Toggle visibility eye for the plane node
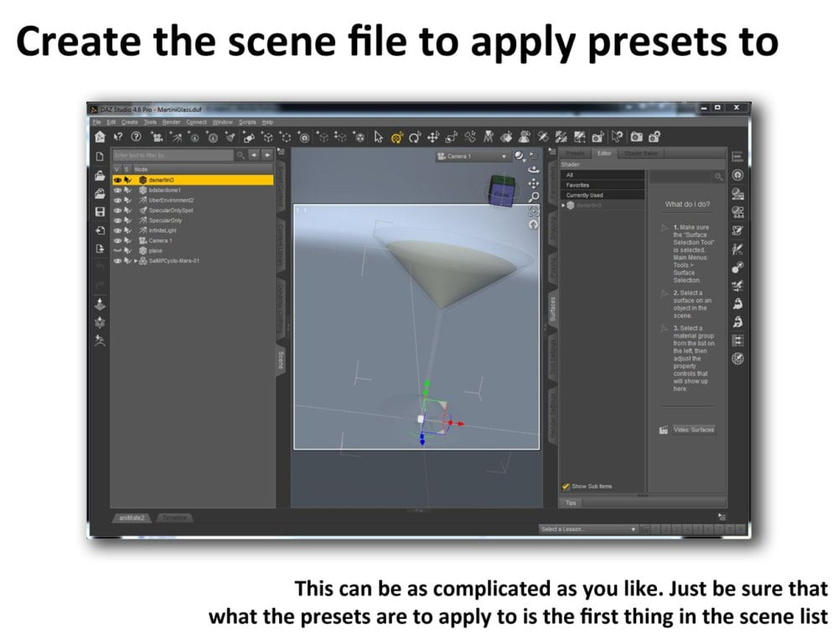Image resolution: width=838 pixels, height=644 pixels. pyautogui.click(x=117, y=250)
